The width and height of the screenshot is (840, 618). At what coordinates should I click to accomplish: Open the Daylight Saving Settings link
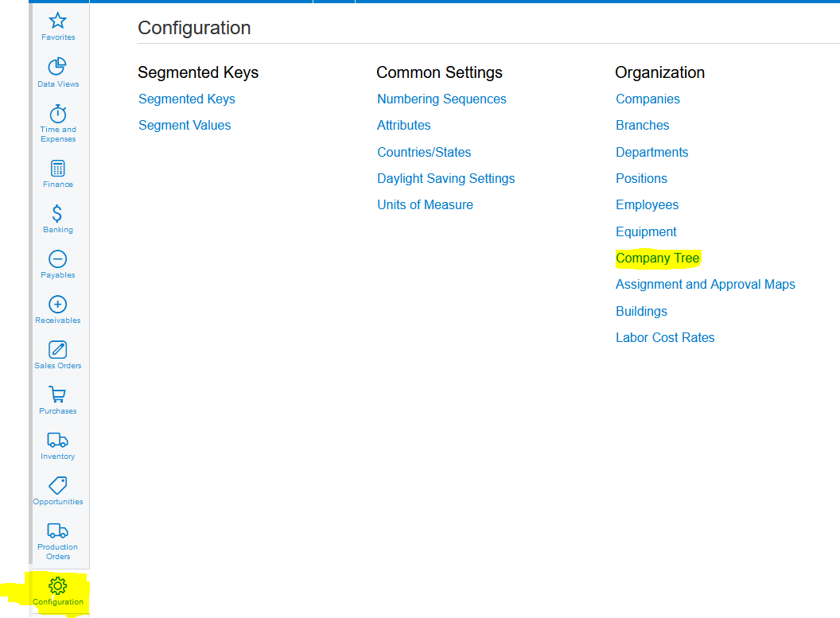[445, 179]
